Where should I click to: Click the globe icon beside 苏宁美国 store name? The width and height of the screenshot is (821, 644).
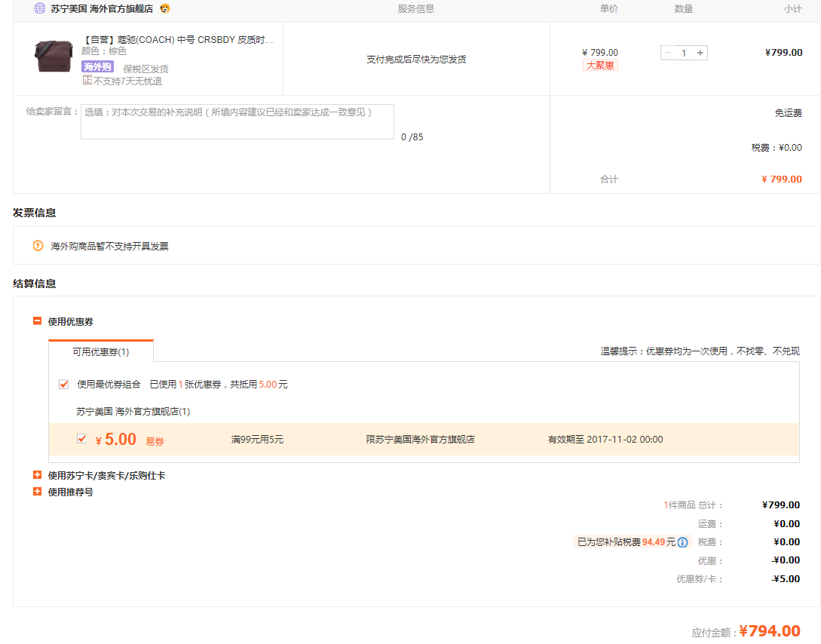pyautogui.click(x=39, y=8)
